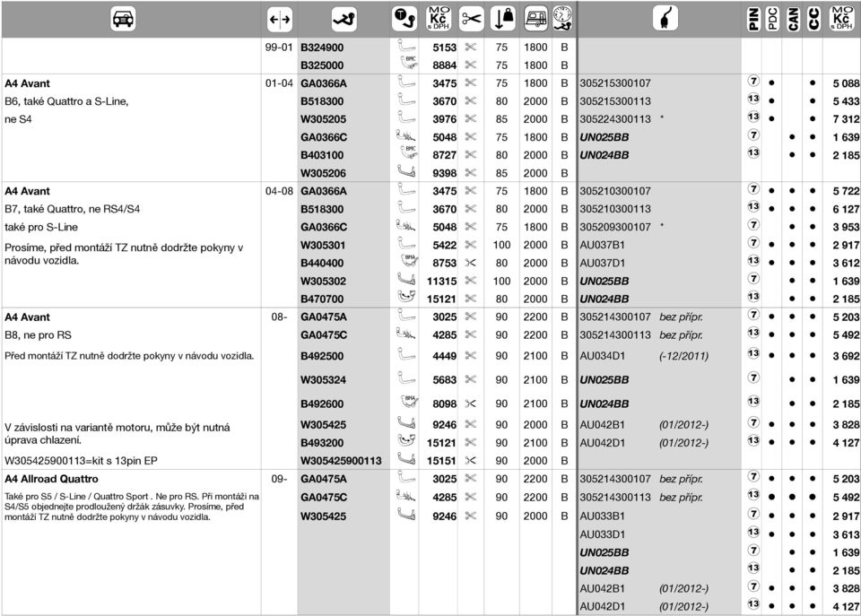Click part number B493200
This screenshot has width=861, height=616.
pyautogui.click(x=322, y=443)
